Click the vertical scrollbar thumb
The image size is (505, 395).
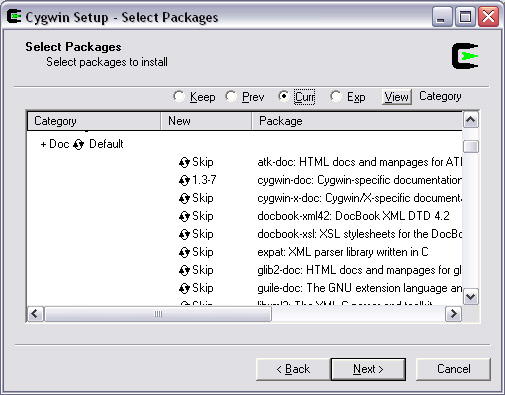471,146
